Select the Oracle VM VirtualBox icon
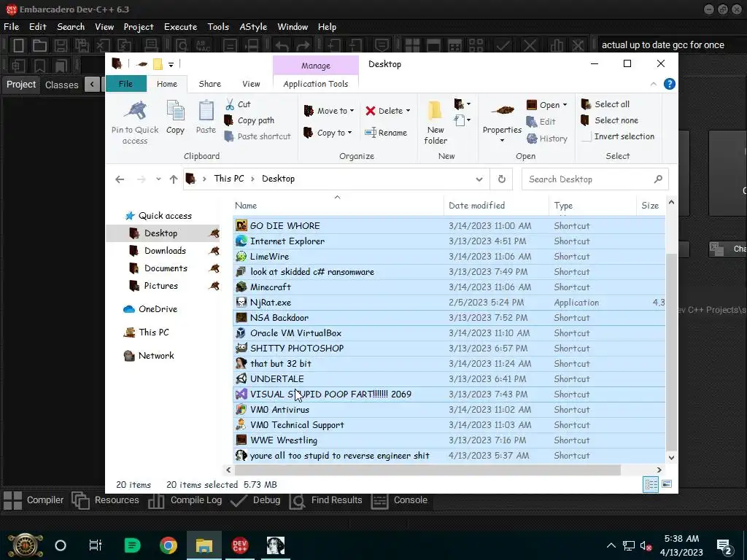Image resolution: width=747 pixels, height=560 pixels. [x=241, y=332]
